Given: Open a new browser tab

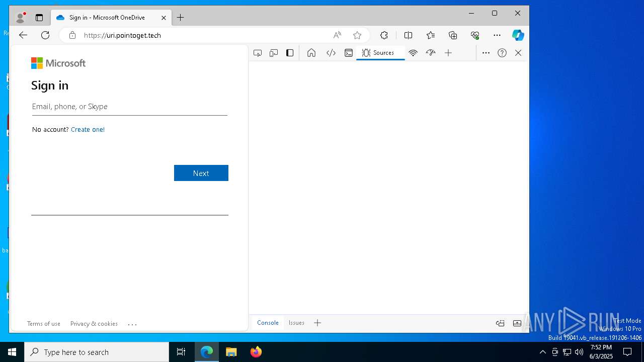Looking at the screenshot, I should (180, 18).
